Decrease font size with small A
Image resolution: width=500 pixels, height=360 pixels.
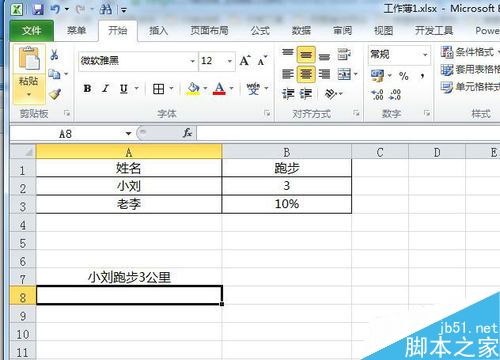(262, 61)
